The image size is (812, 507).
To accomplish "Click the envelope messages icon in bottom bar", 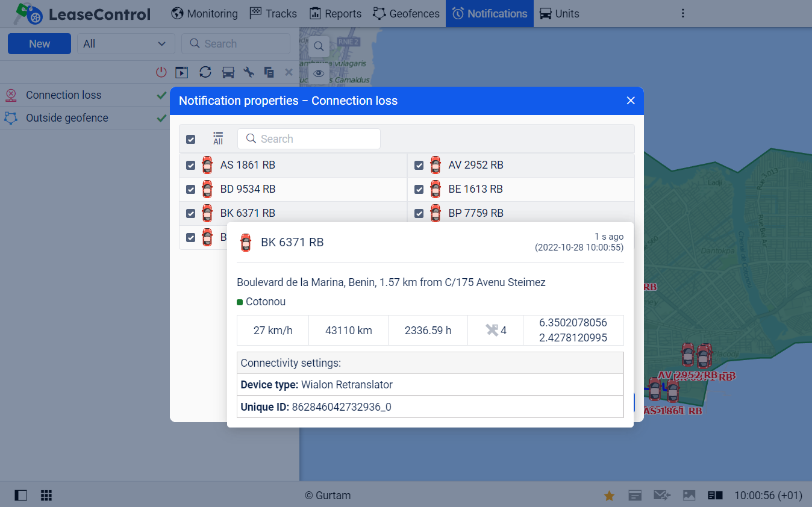I will pyautogui.click(x=661, y=496).
